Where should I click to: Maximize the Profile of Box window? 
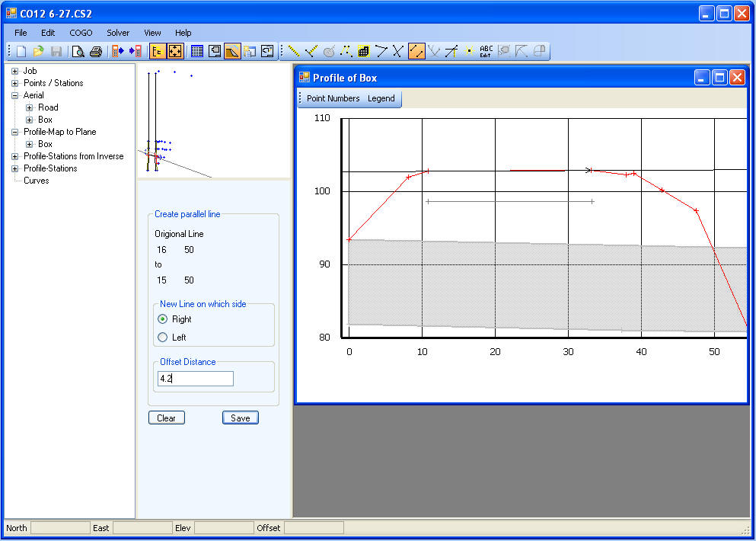pos(720,78)
